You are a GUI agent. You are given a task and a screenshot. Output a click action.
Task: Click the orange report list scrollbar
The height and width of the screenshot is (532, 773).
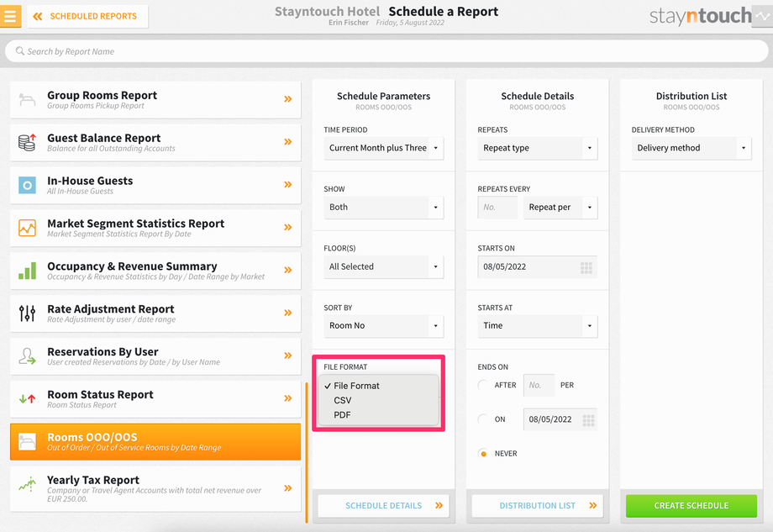coord(307,453)
